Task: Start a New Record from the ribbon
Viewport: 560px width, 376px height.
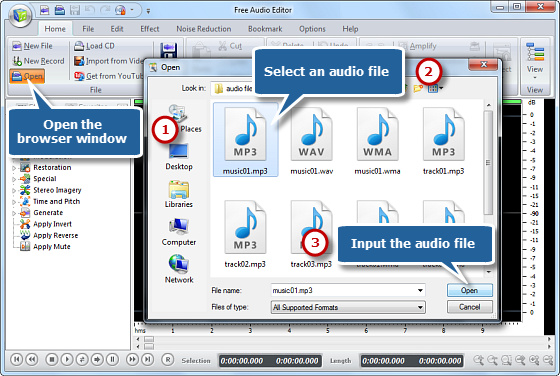Action: click(38, 61)
